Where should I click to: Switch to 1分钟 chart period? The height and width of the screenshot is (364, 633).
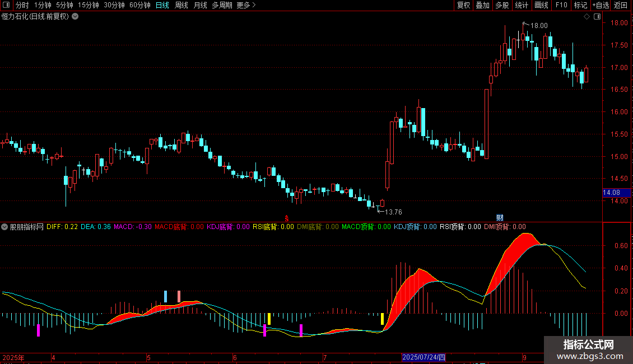[x=43, y=5]
